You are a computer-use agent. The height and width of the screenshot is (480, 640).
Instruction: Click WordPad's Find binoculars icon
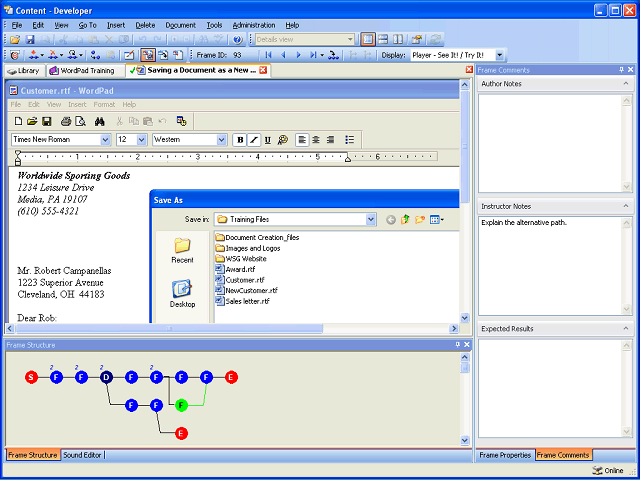[100, 121]
